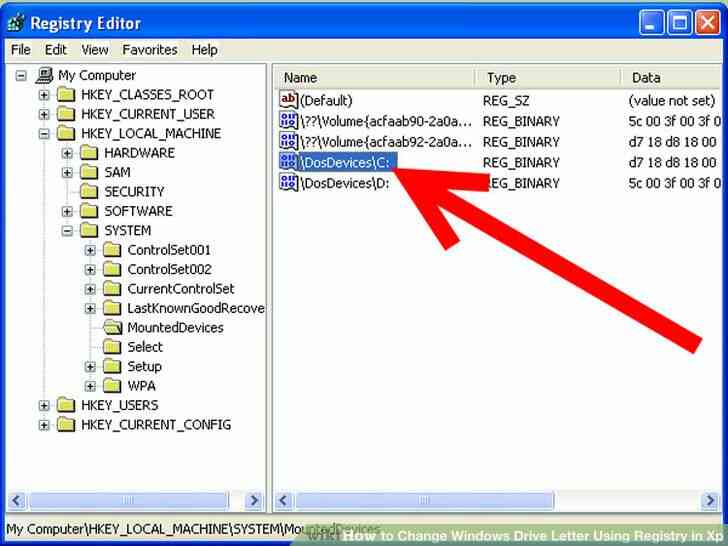
Task: Open the Favorites menu
Action: (150, 50)
